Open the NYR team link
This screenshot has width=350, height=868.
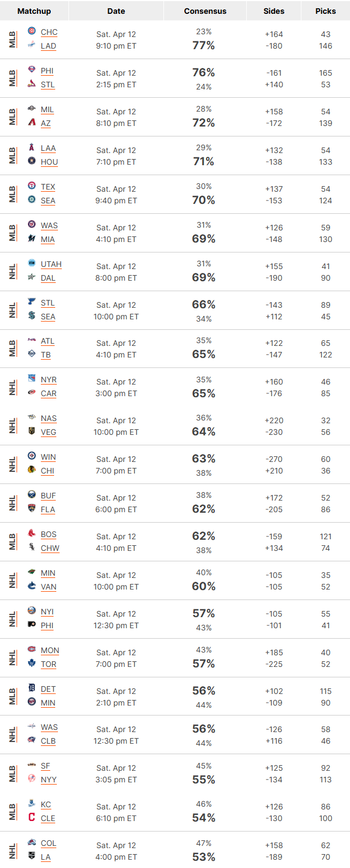pos(49,380)
